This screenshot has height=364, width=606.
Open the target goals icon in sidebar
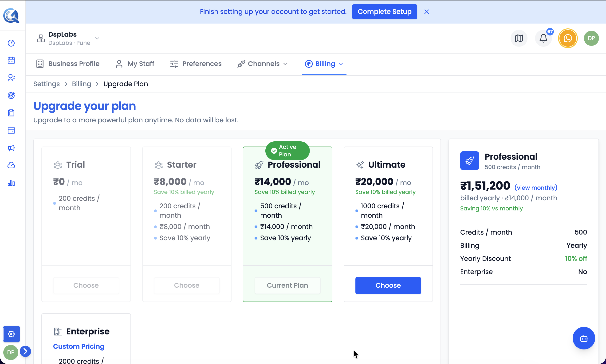[x=11, y=95]
